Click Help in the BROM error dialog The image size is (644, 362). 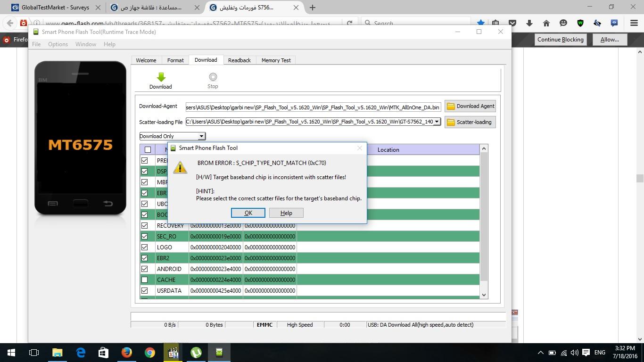pyautogui.click(x=286, y=213)
